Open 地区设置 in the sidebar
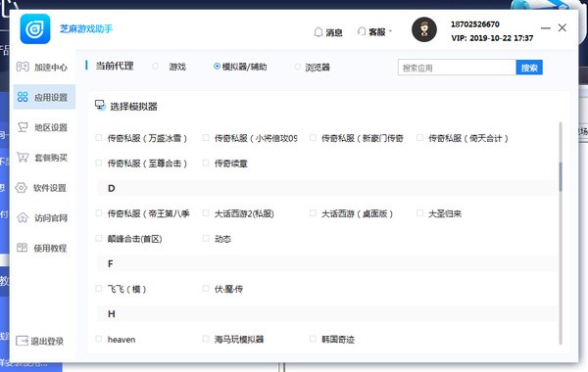The image size is (588, 372). (42, 127)
